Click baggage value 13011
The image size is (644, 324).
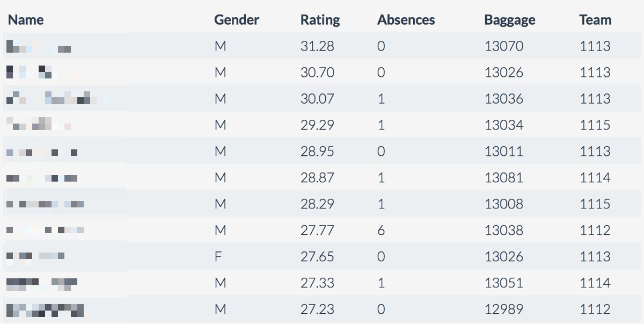pos(503,152)
